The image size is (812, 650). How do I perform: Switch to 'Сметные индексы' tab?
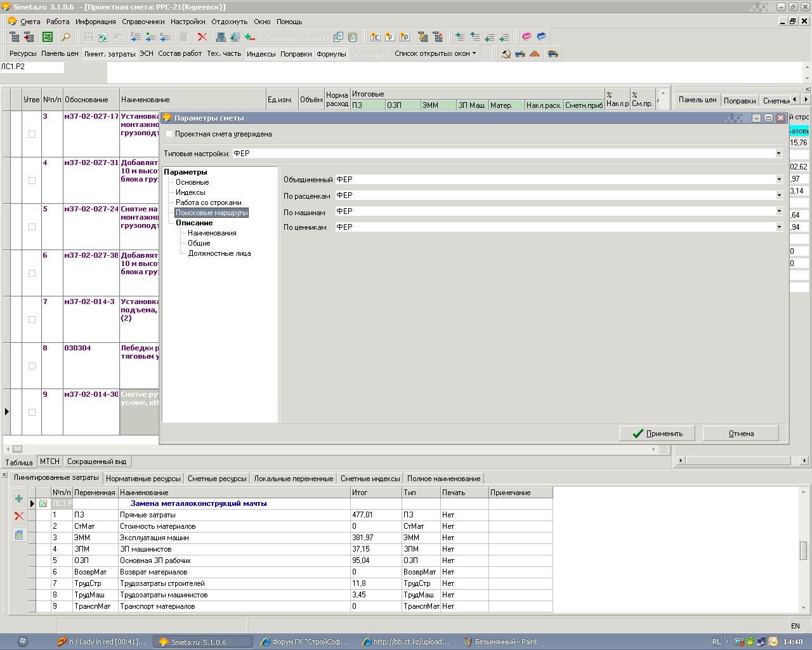click(x=370, y=479)
